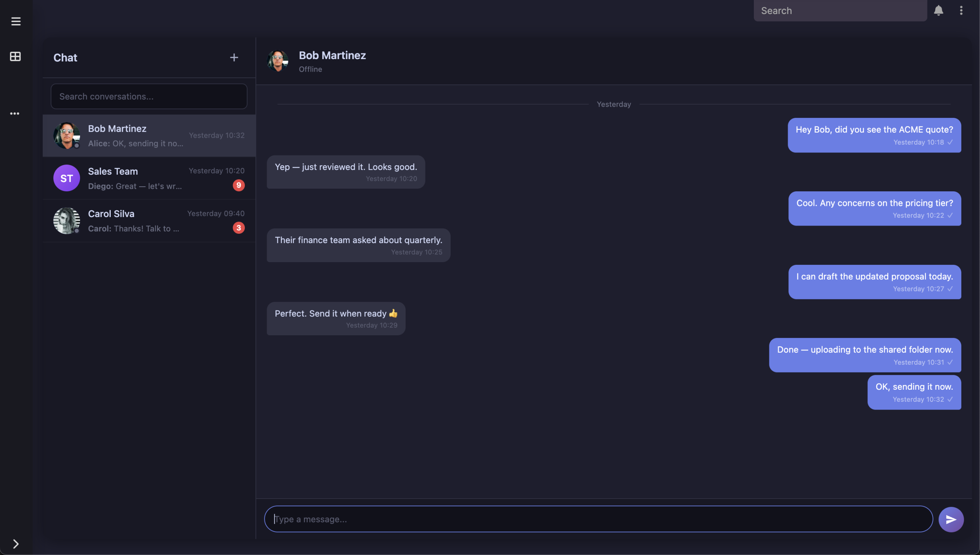Open the top-right vertical dots menu

[x=961, y=11]
